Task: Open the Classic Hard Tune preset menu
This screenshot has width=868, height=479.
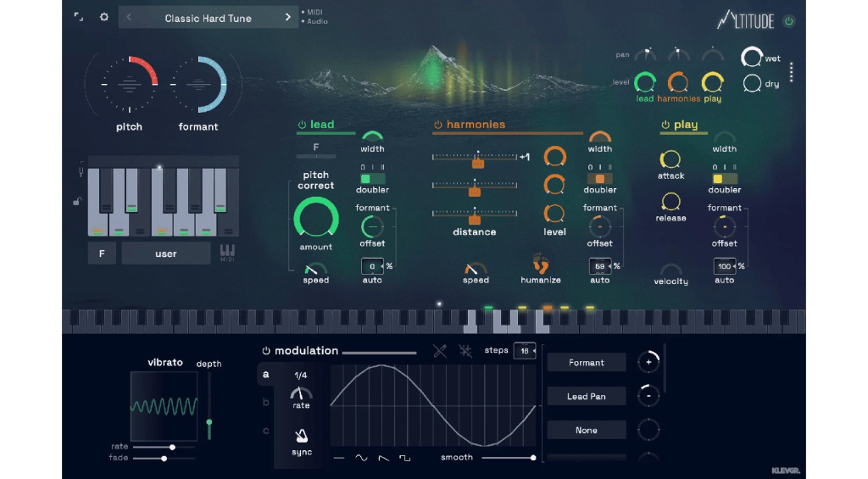Action: (209, 19)
